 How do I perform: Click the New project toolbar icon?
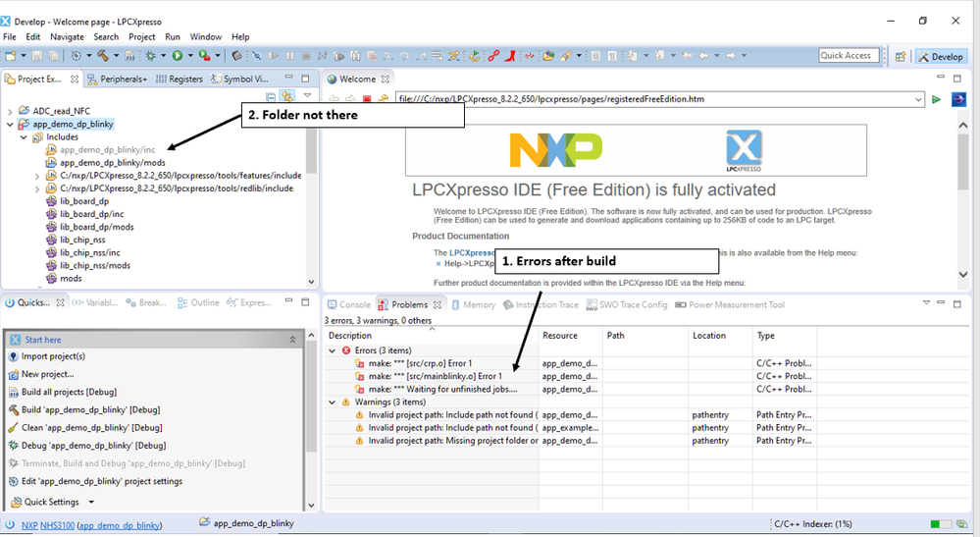click(11, 56)
